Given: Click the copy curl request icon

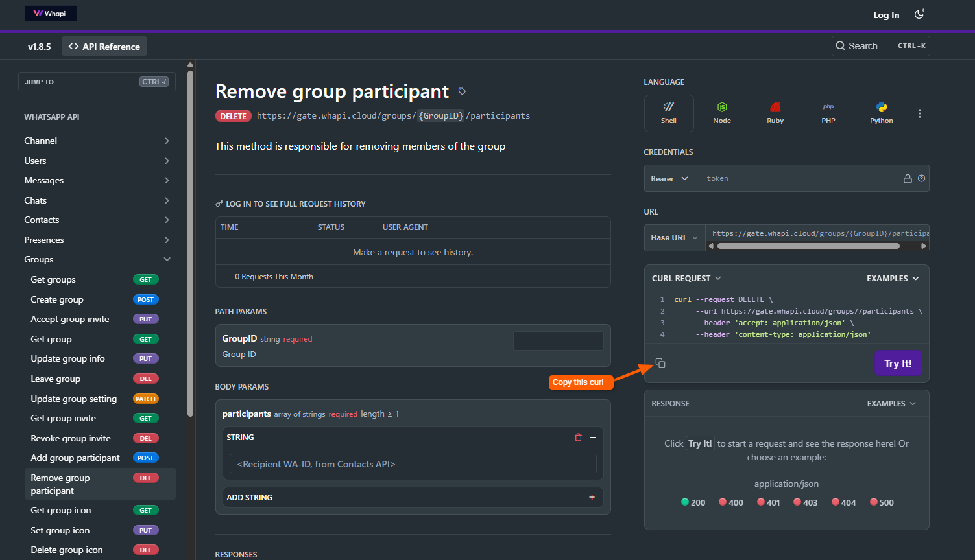Looking at the screenshot, I should (660, 363).
